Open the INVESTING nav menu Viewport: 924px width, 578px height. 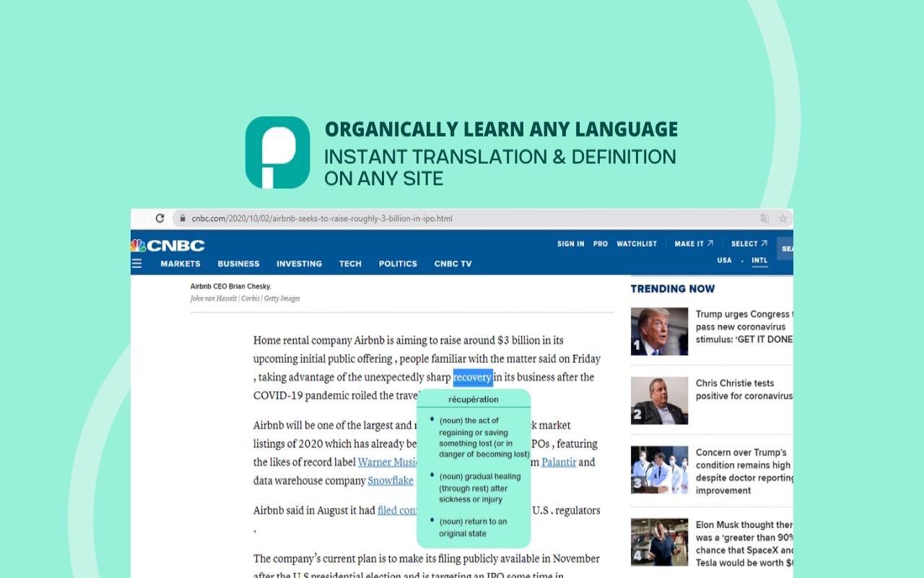tap(299, 264)
